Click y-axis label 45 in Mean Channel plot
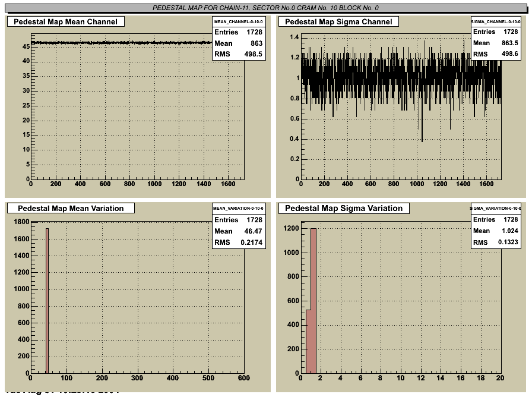532x397 pixels. click(x=26, y=46)
